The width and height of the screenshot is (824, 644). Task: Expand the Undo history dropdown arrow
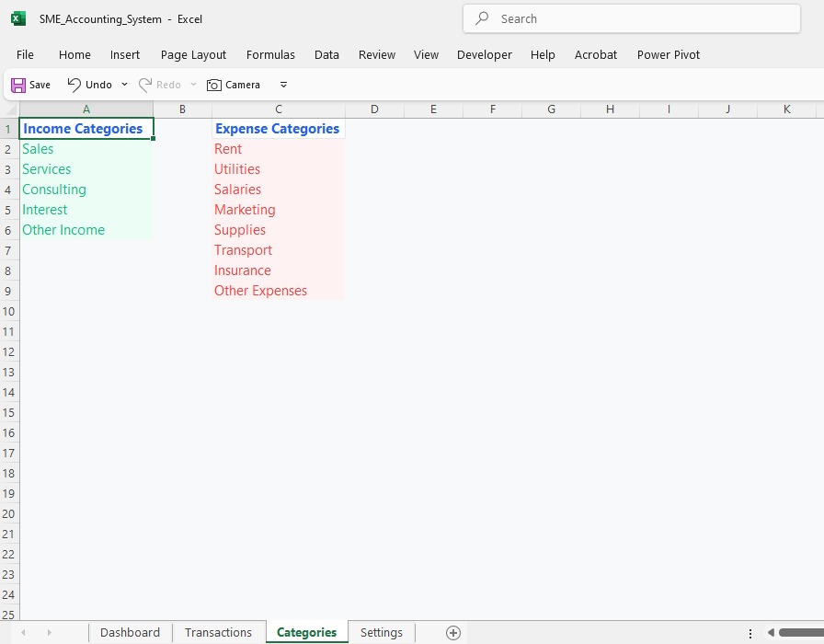coord(124,85)
